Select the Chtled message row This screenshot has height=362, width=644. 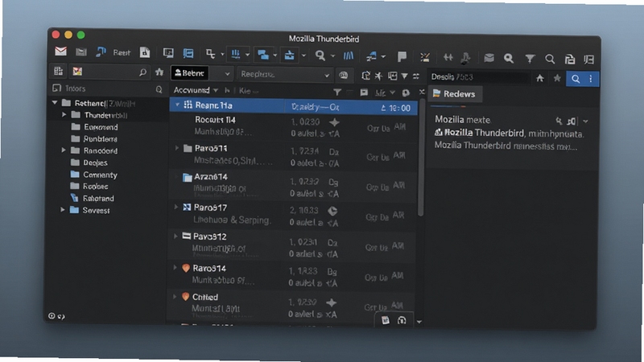coord(291,305)
